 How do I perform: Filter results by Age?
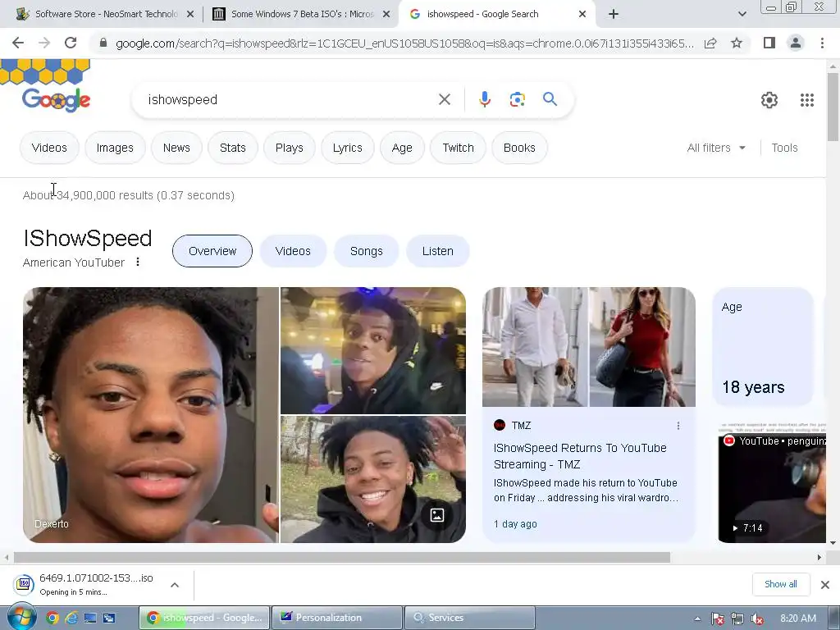pyautogui.click(x=402, y=148)
